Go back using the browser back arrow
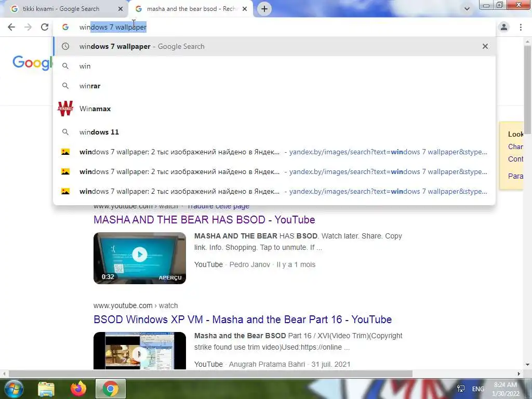The width and height of the screenshot is (532, 399). point(11,27)
